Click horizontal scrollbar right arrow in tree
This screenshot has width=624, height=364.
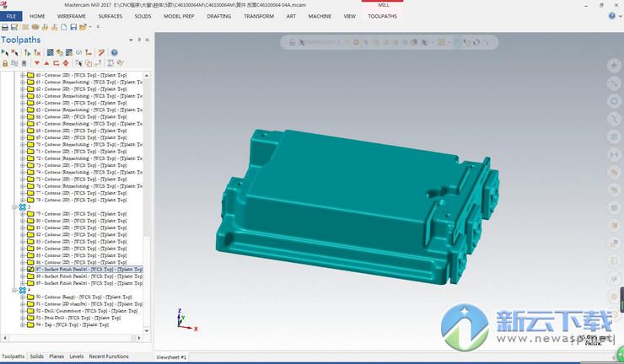pos(139,338)
